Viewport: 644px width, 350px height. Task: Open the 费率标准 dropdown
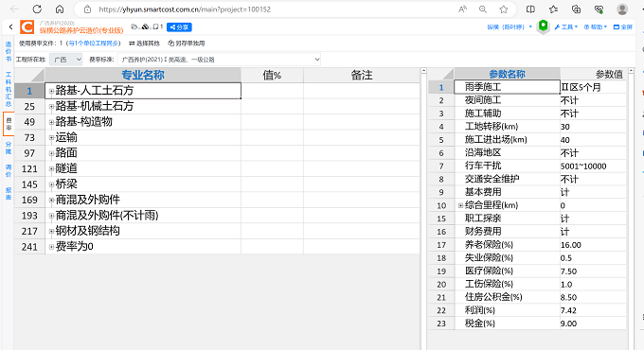coord(219,60)
